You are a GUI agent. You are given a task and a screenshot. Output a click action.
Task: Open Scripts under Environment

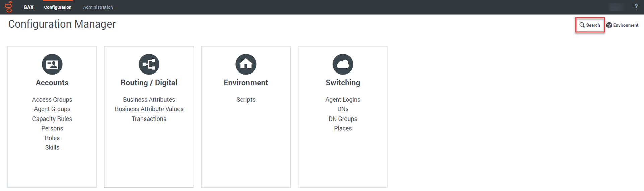(246, 100)
